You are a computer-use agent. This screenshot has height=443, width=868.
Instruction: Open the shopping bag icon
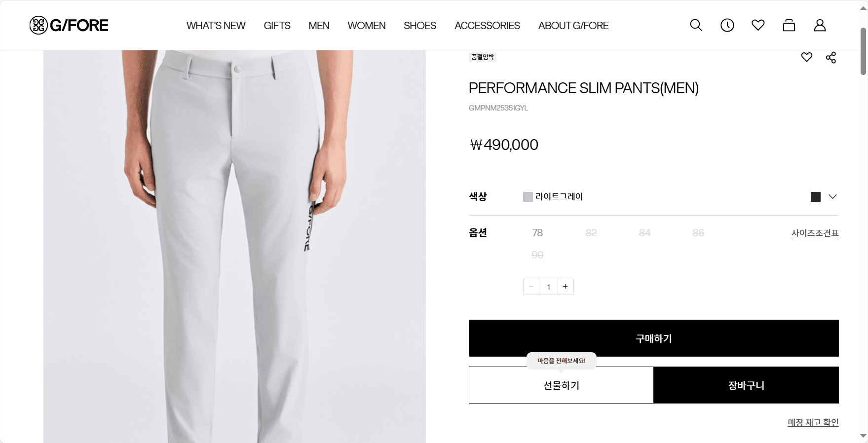[x=789, y=25]
